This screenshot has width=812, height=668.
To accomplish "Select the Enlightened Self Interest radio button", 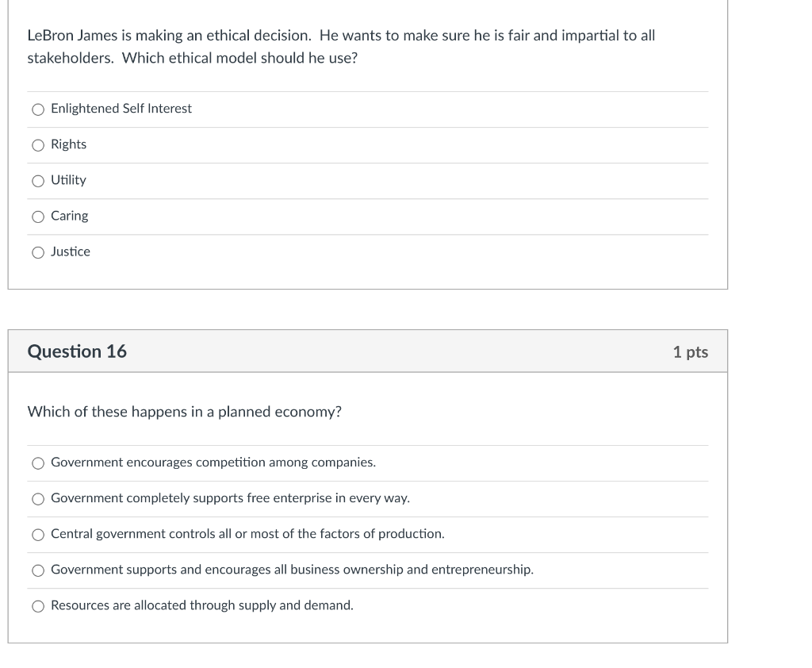I will (38, 109).
